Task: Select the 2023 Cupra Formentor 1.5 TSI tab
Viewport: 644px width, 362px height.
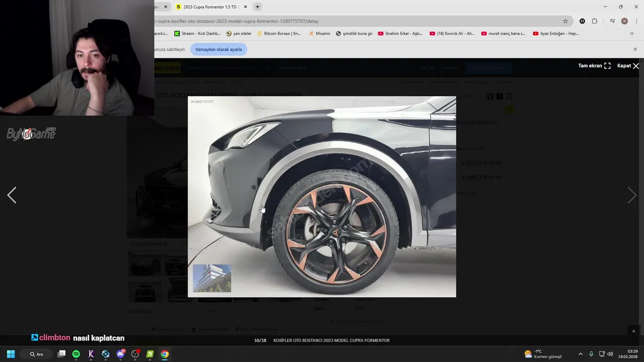Action: point(211,7)
